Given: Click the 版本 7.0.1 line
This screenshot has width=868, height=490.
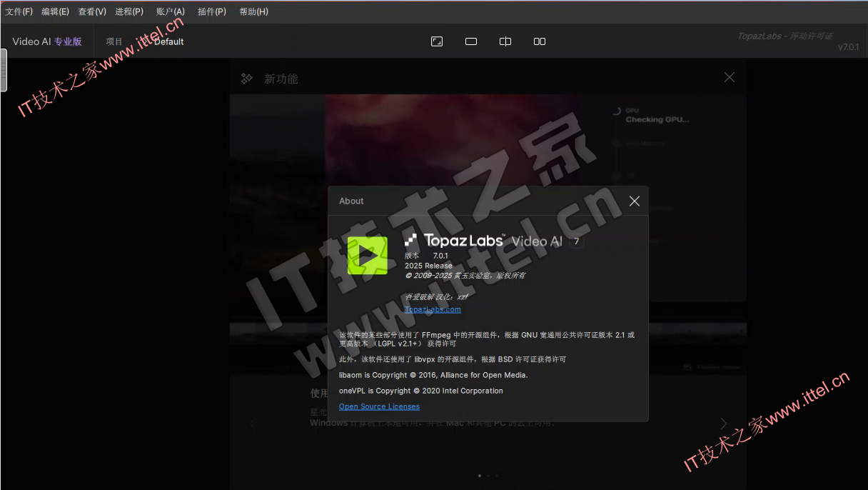Looking at the screenshot, I should coord(426,255).
